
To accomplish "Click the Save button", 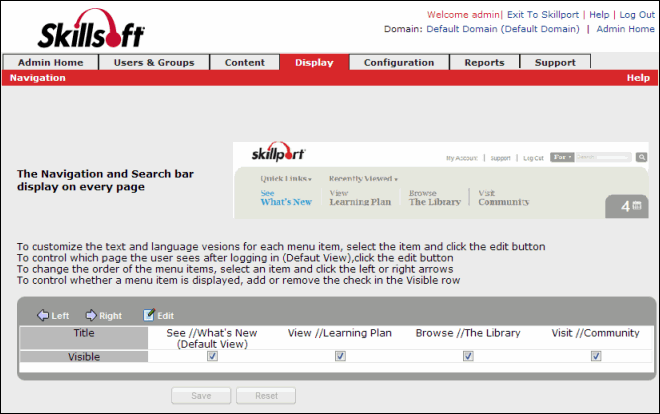I will pos(201,395).
